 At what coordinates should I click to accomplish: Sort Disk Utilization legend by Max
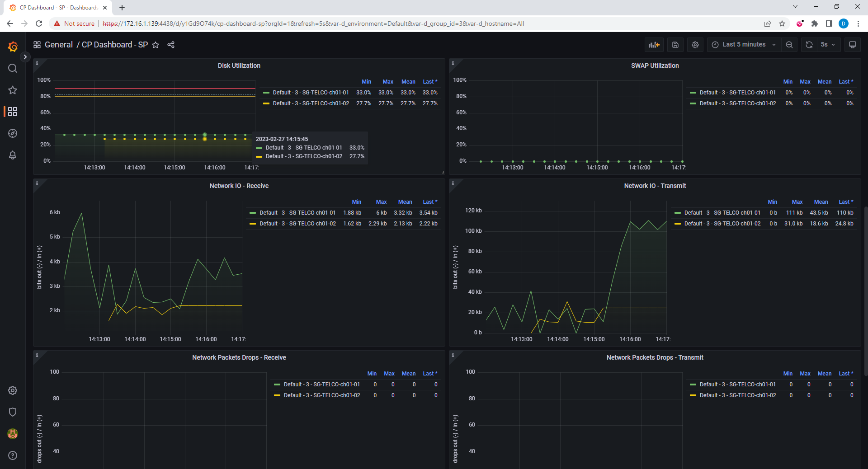click(x=388, y=82)
